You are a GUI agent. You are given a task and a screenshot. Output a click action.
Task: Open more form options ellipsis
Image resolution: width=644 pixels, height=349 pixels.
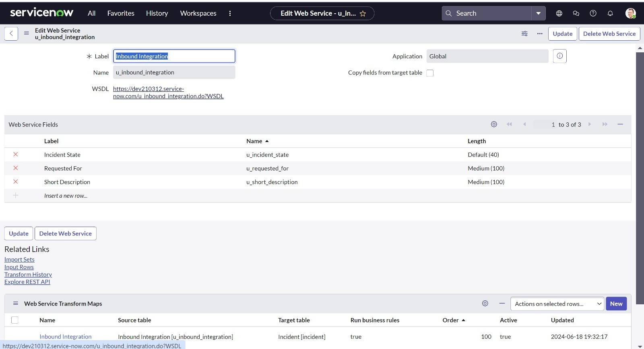(x=540, y=33)
